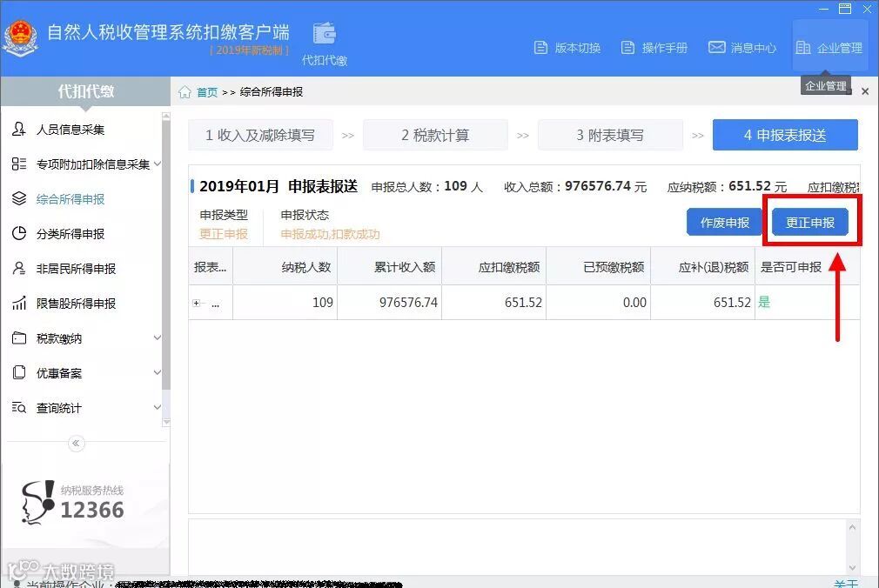Open 操作手册 in the top bar
Screen dimensions: 879x588
coord(654,48)
